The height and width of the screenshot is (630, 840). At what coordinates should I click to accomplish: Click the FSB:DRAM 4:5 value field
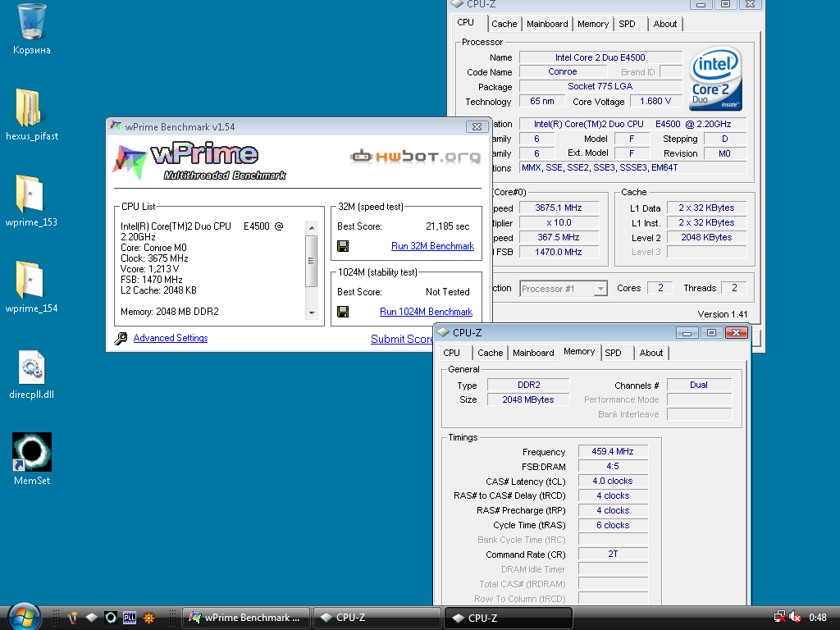[613, 466]
